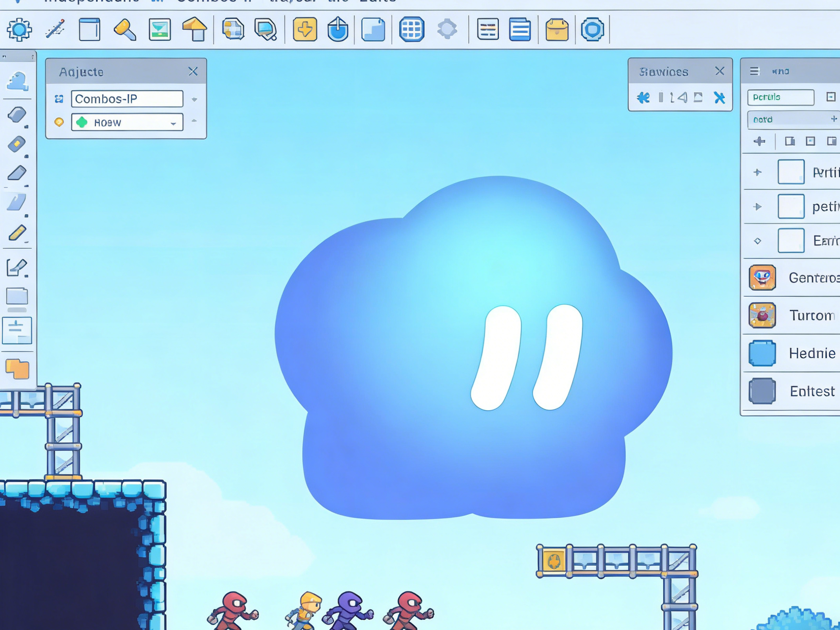Select the pencil tool in left sidebar
840x630 pixels.
(x=17, y=233)
